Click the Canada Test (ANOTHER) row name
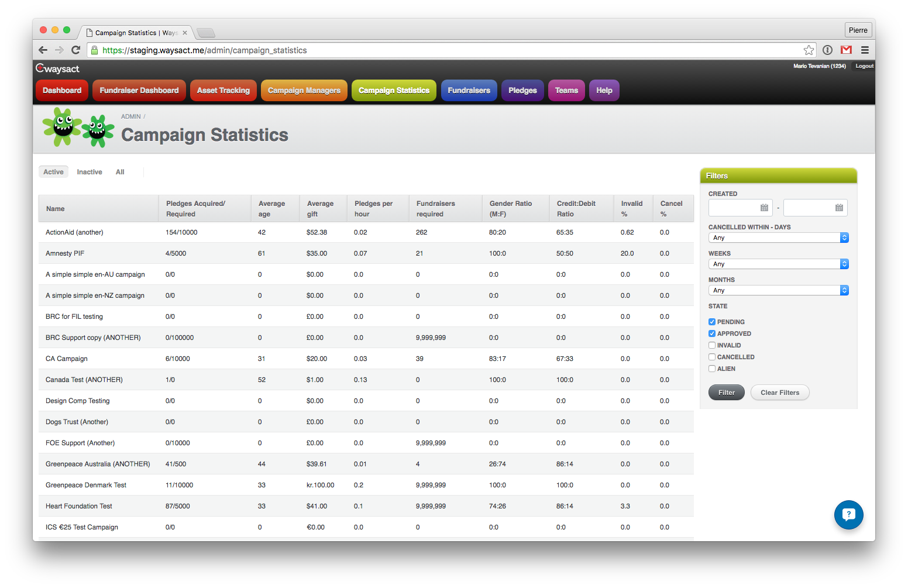Viewport: 908px width, 588px height. [84, 380]
